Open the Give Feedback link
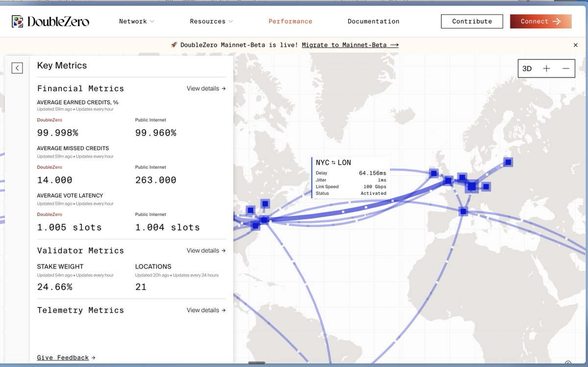The width and height of the screenshot is (588, 367). tap(66, 358)
